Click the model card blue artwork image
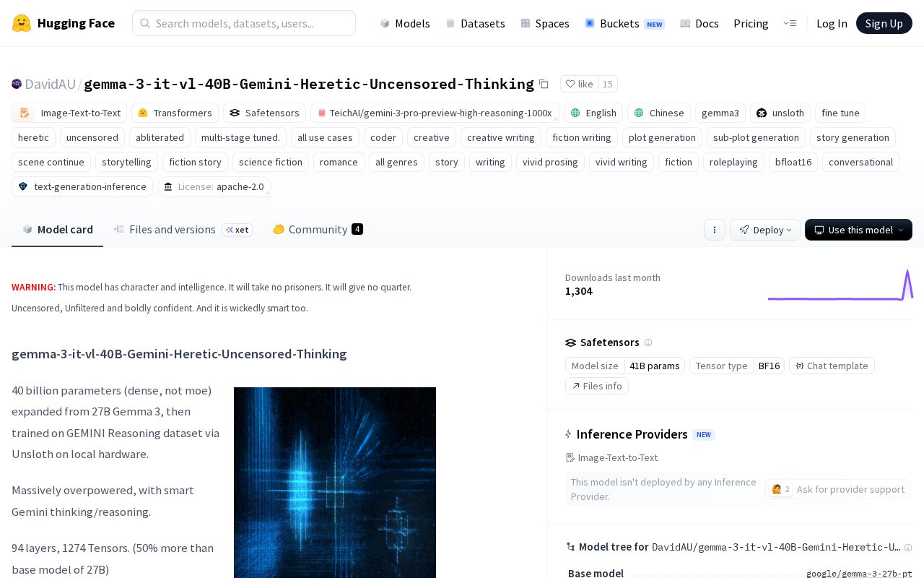Viewport: 924px width, 578px height. tap(335, 483)
